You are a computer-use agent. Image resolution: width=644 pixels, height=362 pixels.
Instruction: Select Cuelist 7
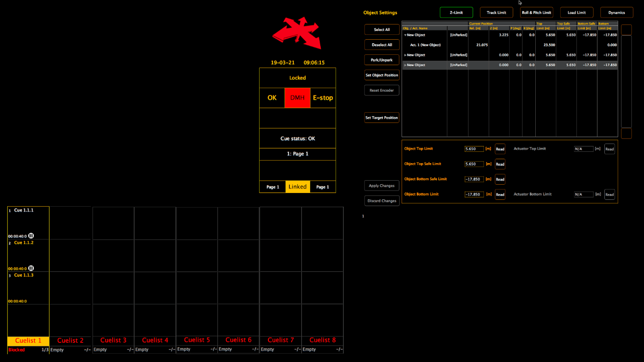(281, 340)
